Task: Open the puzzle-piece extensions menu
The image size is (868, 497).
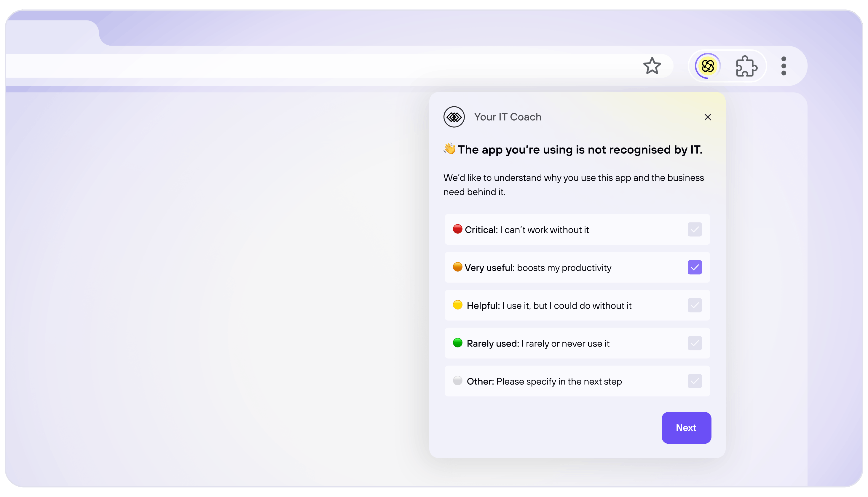Action: [x=746, y=66]
